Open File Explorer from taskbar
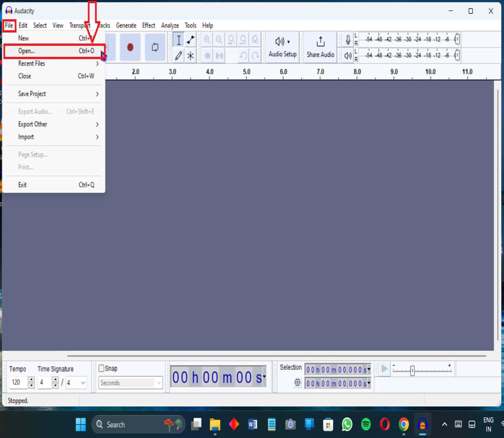Viewport: 504px width, 438px height. tap(215, 425)
